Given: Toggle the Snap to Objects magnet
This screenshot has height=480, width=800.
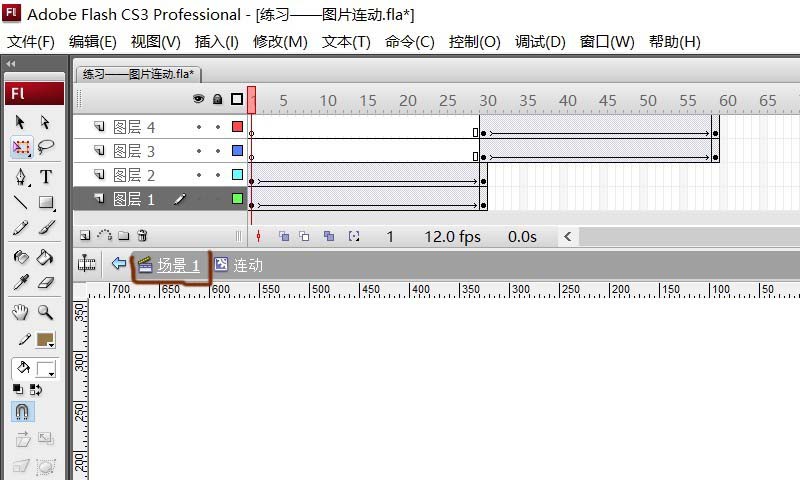Looking at the screenshot, I should click(x=22, y=411).
